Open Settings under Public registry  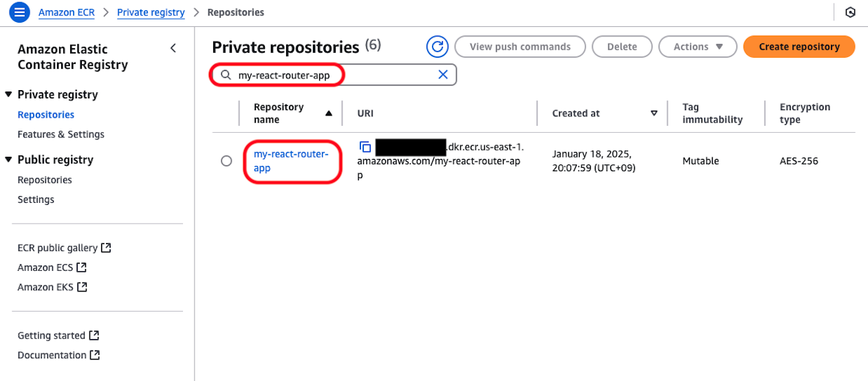(x=36, y=199)
